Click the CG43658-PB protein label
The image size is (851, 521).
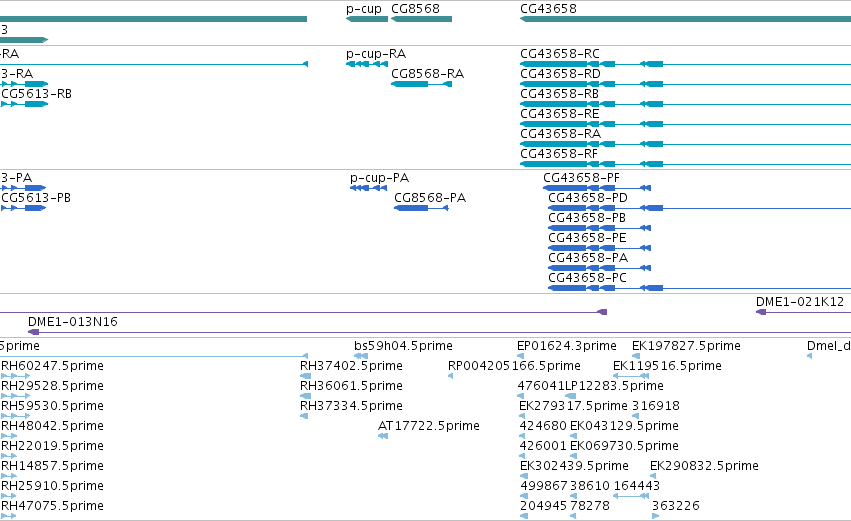pyautogui.click(x=587, y=218)
